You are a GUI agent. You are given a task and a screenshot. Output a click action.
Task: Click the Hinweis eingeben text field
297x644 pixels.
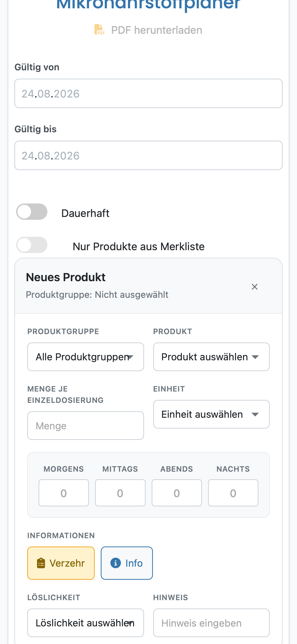click(211, 623)
